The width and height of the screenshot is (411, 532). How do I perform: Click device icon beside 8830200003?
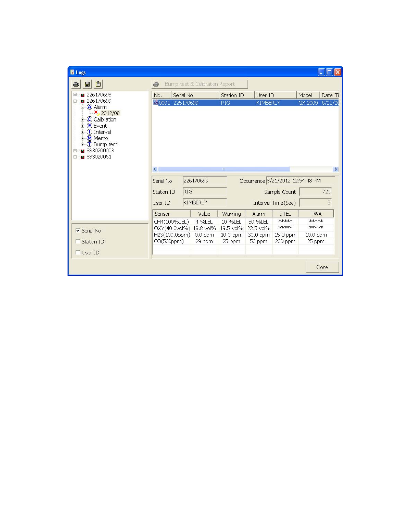click(83, 151)
